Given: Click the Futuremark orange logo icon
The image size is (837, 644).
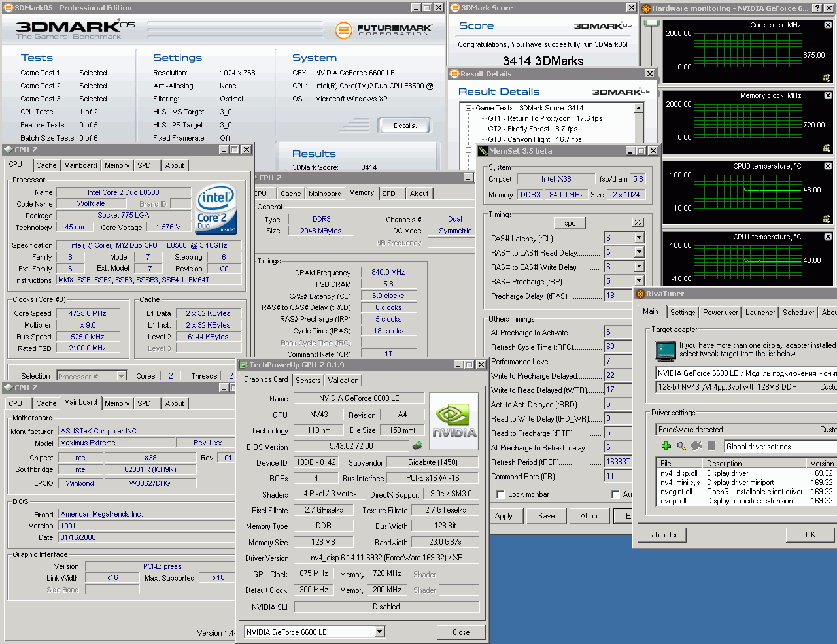Looking at the screenshot, I should point(343,30).
